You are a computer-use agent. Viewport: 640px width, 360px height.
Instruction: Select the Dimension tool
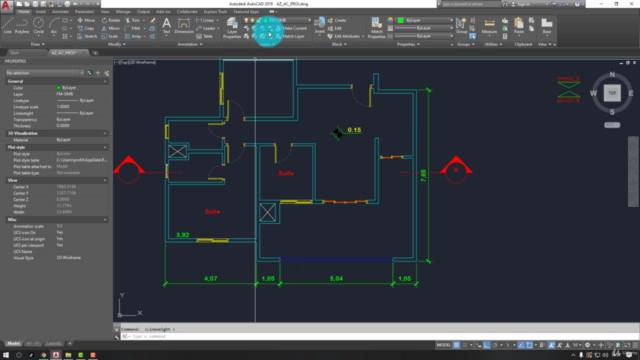[x=184, y=25]
